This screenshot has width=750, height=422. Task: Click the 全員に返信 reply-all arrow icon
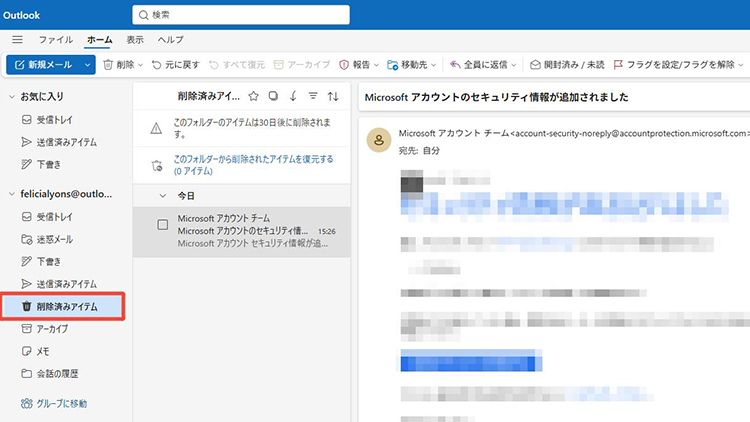455,65
